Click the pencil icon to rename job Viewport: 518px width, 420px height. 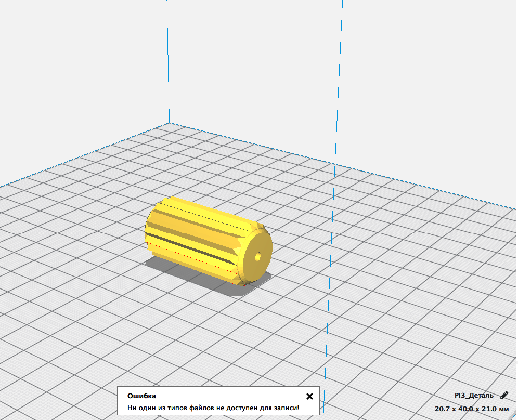coord(503,396)
